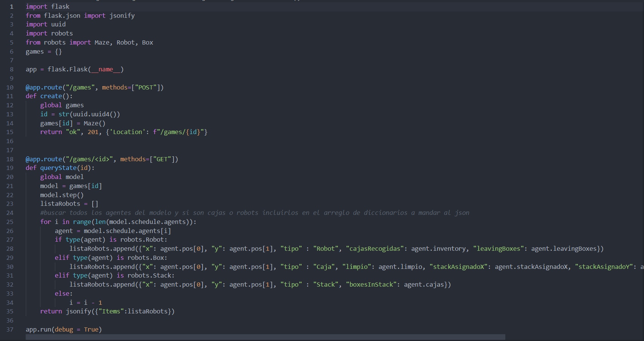Click on '__name__' in line 8

(106, 69)
